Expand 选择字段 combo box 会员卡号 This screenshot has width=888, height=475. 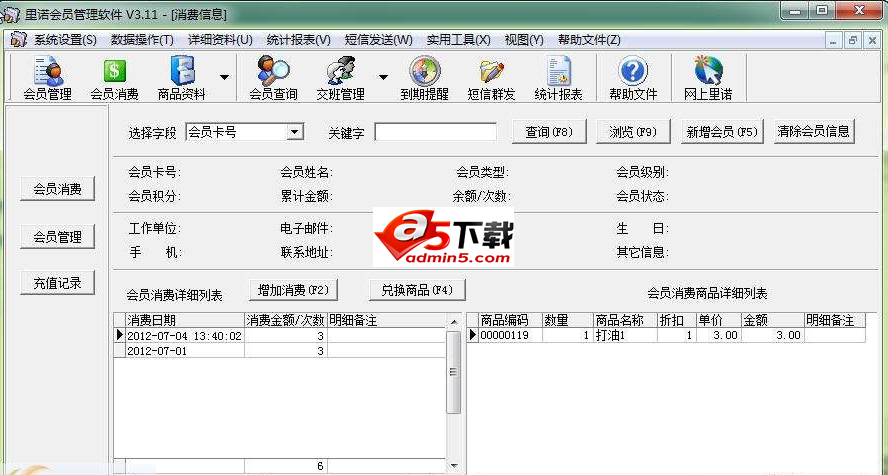point(294,132)
